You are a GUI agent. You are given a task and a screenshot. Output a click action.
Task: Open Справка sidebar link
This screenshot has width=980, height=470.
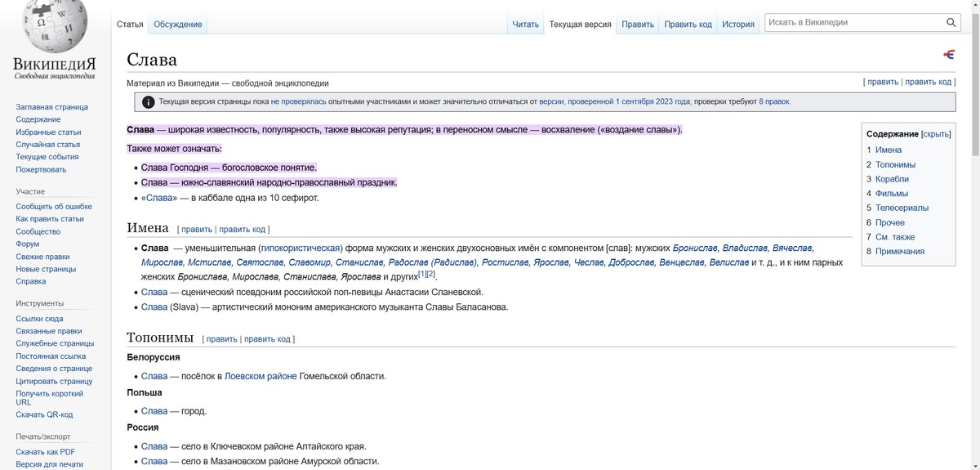coord(31,281)
